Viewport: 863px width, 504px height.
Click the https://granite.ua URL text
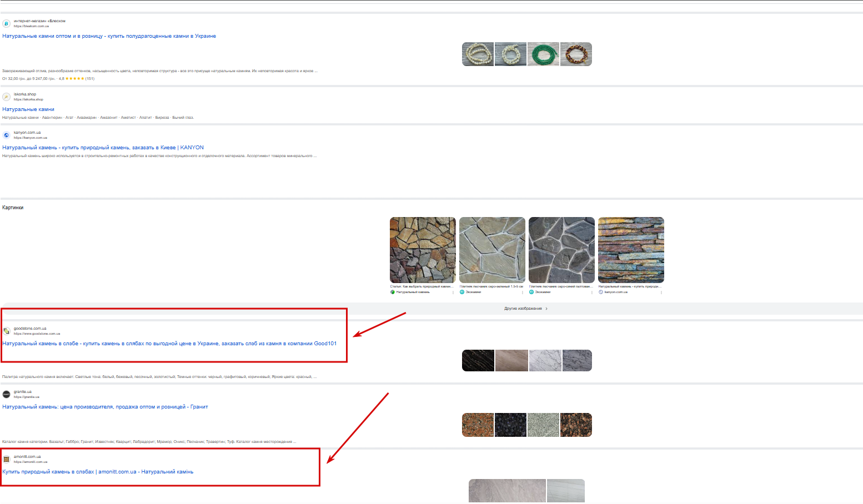[x=27, y=397]
